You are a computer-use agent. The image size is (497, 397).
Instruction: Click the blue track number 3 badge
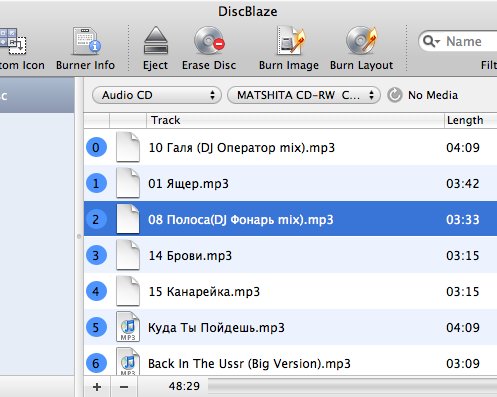pos(96,255)
